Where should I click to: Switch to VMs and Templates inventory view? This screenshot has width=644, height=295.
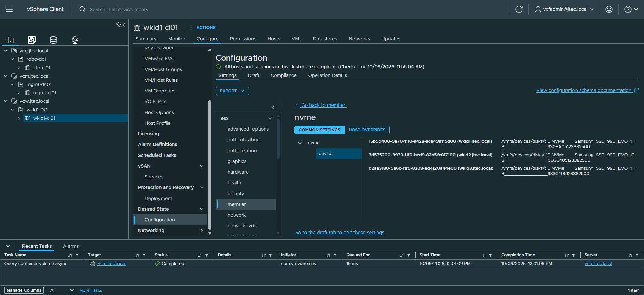[x=32, y=40]
